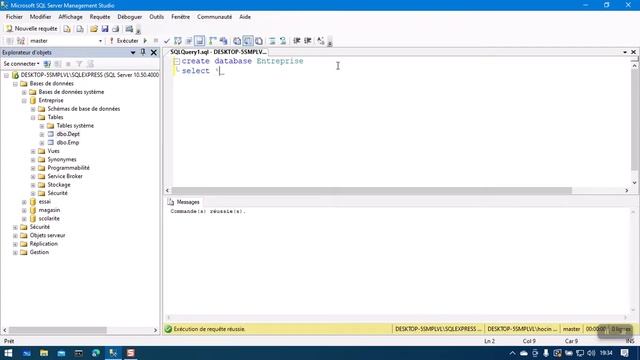Select the Service Broker folder
This screenshot has width=640, height=360.
point(65,176)
